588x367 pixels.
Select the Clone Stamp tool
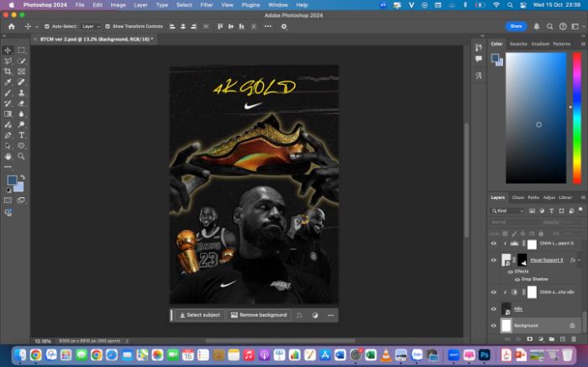21,92
